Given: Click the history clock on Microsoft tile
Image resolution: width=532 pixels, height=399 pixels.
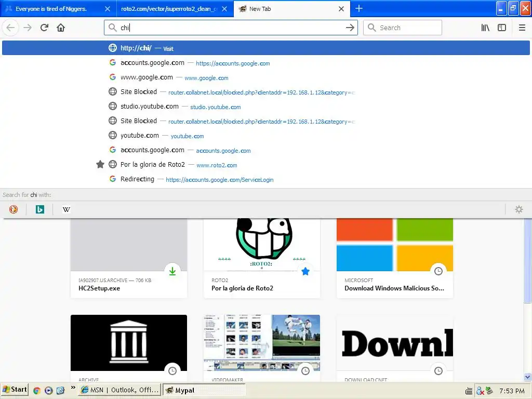Looking at the screenshot, I should tap(438, 271).
